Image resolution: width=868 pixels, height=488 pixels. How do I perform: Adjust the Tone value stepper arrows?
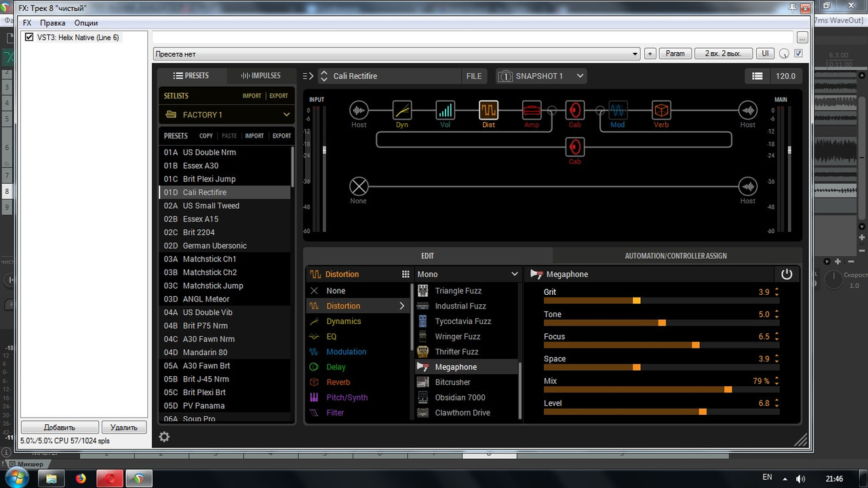click(776, 314)
